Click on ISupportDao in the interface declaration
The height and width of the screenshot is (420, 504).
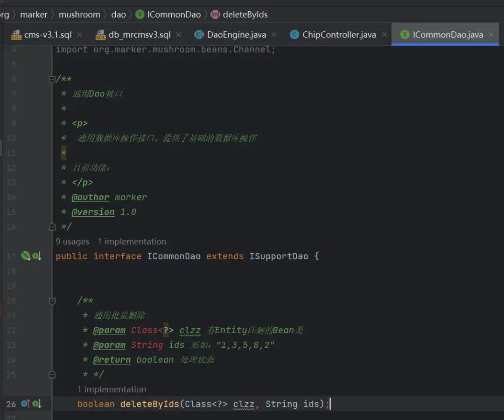[279, 256]
